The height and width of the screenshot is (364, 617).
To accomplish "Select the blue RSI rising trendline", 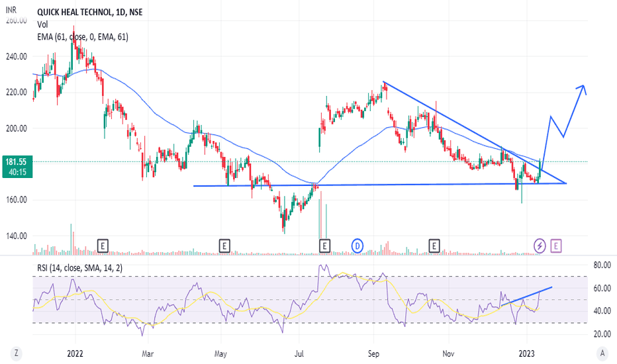I will tap(526, 296).
